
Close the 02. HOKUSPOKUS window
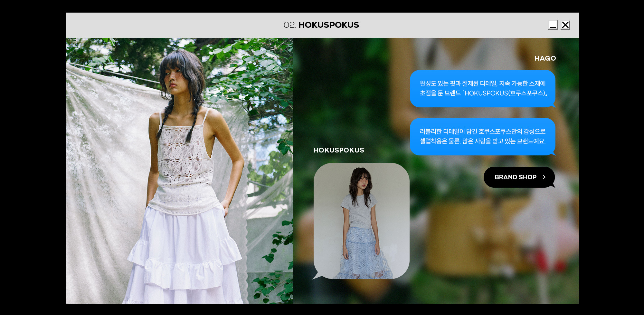click(565, 25)
